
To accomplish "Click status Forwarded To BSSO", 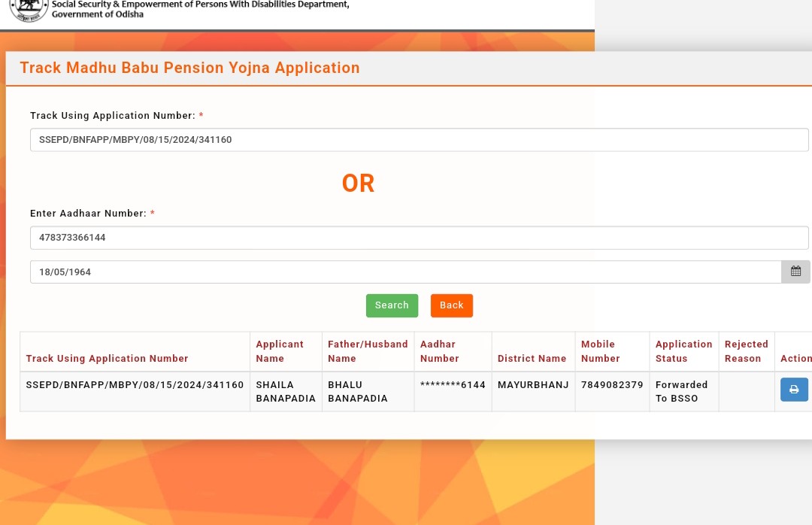I will click(681, 392).
